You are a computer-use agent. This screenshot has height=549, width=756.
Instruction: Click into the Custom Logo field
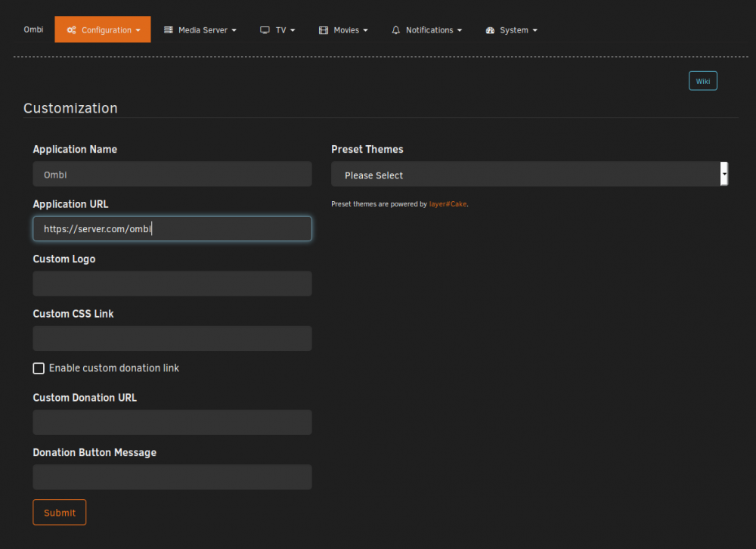pos(172,284)
